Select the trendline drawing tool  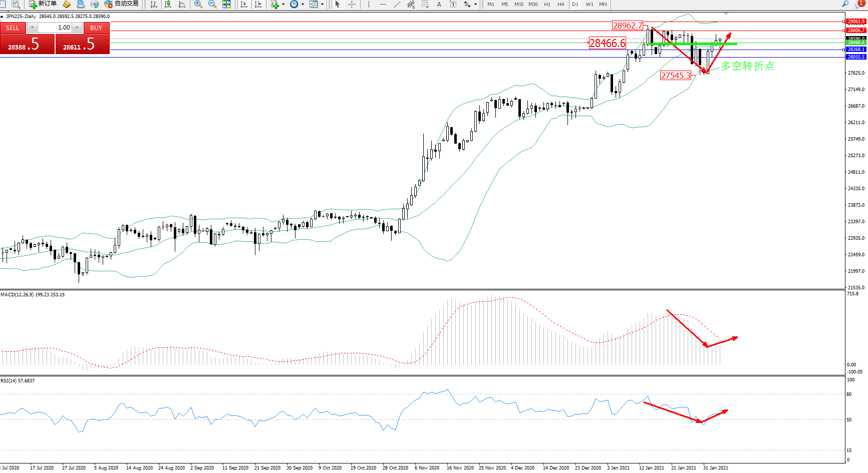tap(397, 4)
